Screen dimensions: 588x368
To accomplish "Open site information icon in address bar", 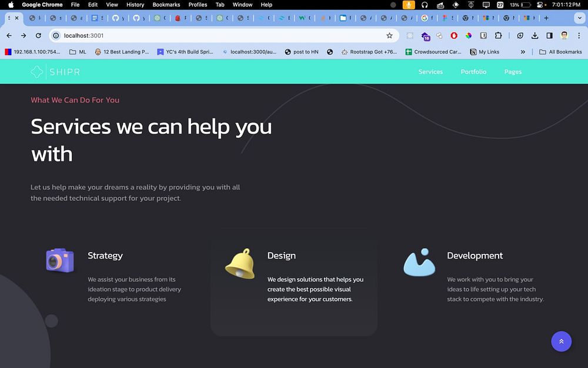I will pyautogui.click(x=56, y=36).
